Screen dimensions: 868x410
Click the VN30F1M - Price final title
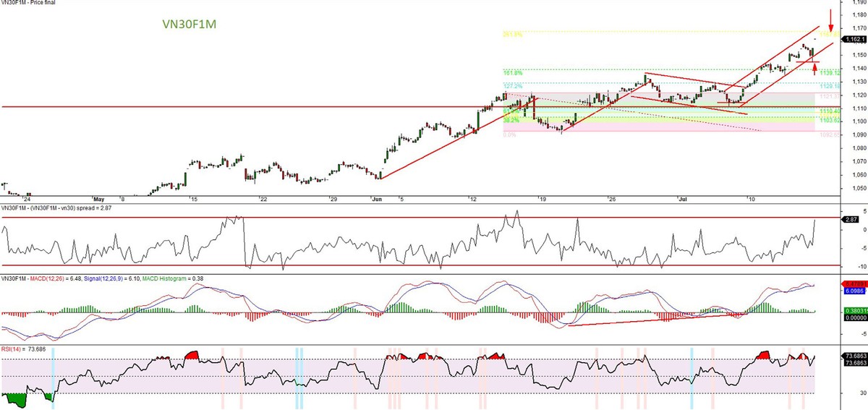pos(29,3)
